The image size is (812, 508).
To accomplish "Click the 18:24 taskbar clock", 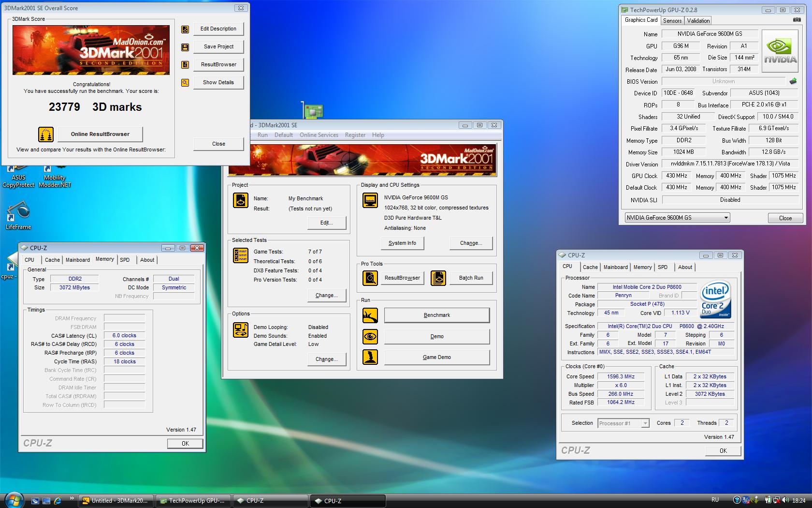I will coord(798,500).
